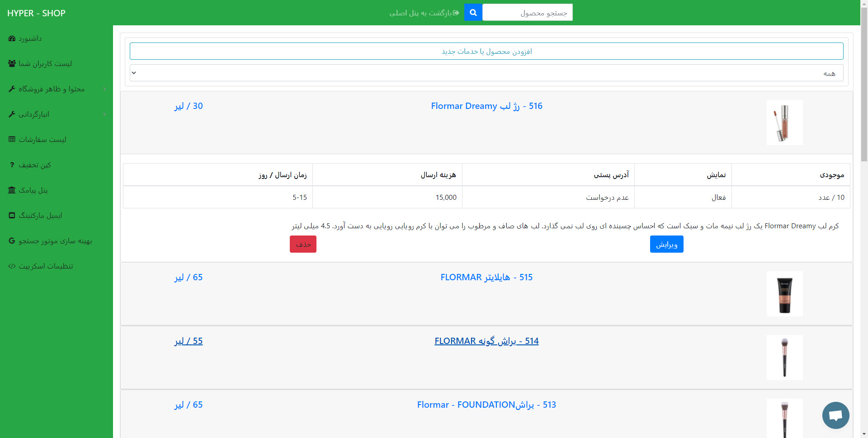Click the question mark icon beside کپن تخفیف
The height and width of the screenshot is (438, 868).
click(12, 165)
